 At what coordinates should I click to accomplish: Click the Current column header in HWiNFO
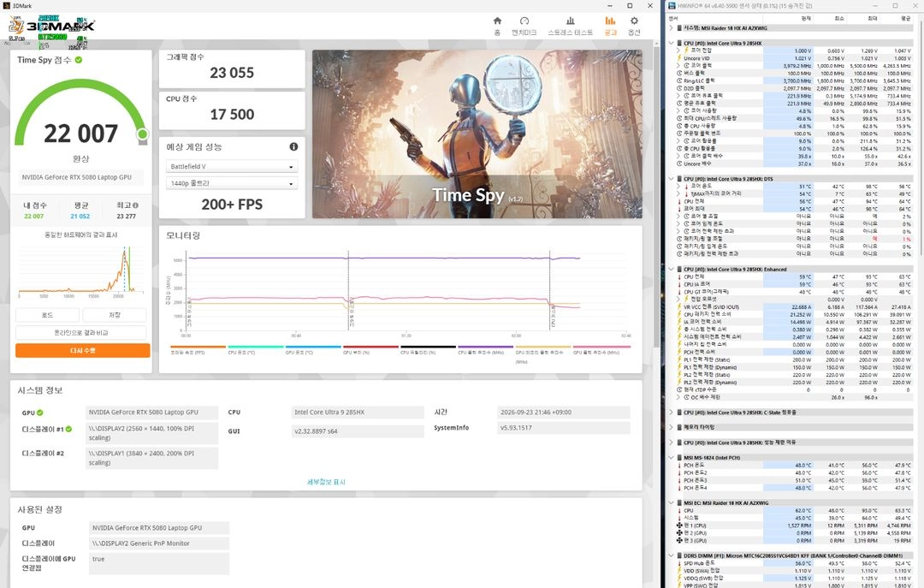click(806, 18)
